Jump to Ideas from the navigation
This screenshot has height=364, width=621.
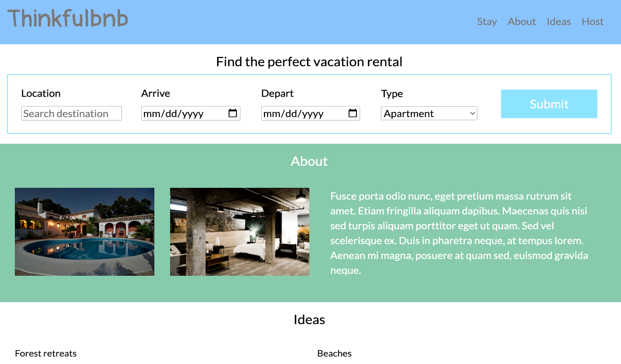pos(559,21)
